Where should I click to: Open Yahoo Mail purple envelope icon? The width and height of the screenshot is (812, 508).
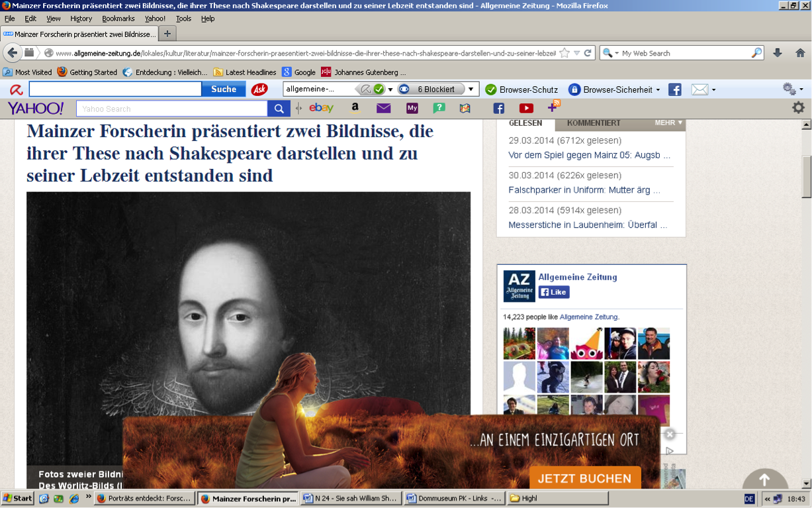click(x=384, y=108)
